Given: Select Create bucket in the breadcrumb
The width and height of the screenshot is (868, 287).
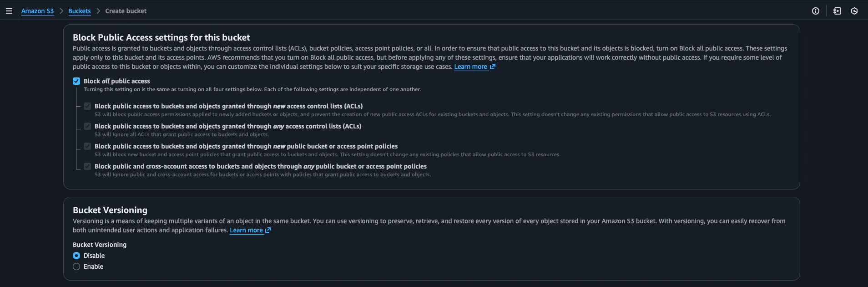Looking at the screenshot, I should 126,10.
